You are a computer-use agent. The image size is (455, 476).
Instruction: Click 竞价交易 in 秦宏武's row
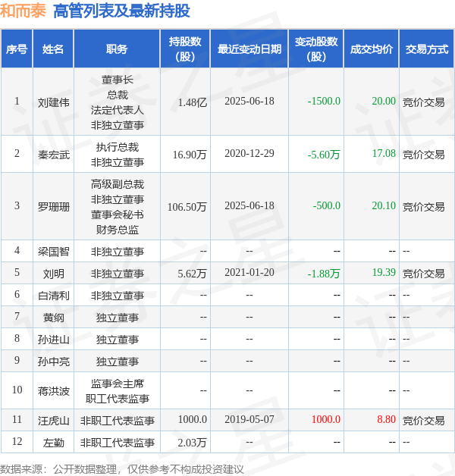423,155
